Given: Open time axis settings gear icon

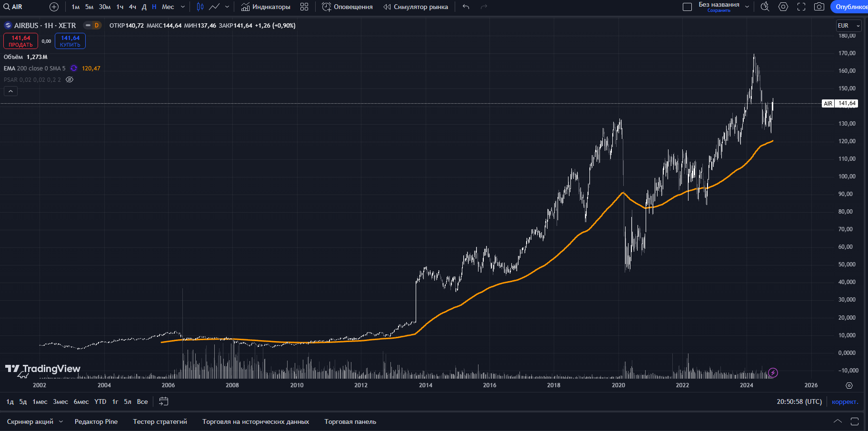Looking at the screenshot, I should [x=849, y=385].
